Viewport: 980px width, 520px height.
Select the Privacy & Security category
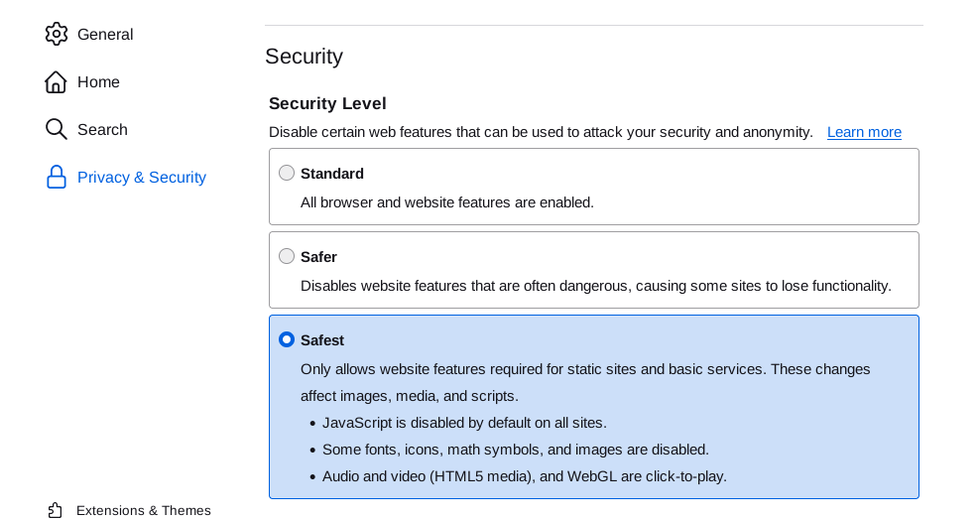pos(141,178)
